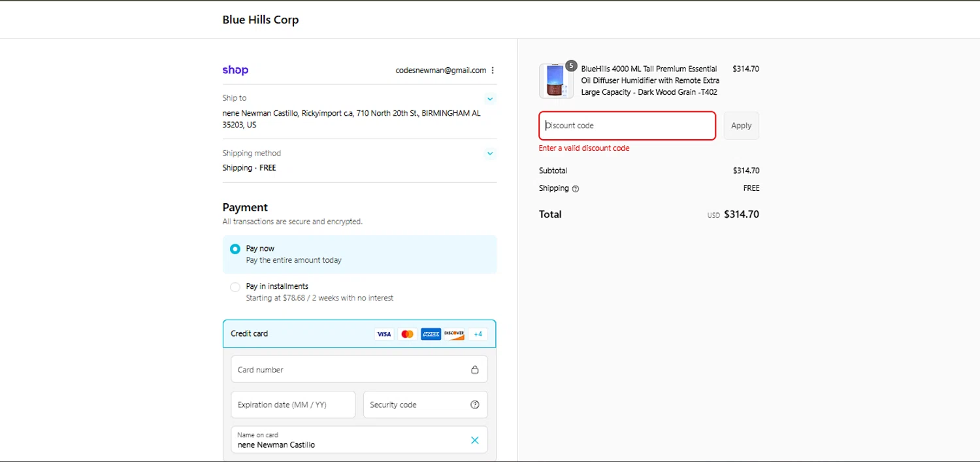This screenshot has height=462, width=980.
Task: Clear the Name on card field
Action: click(x=475, y=440)
